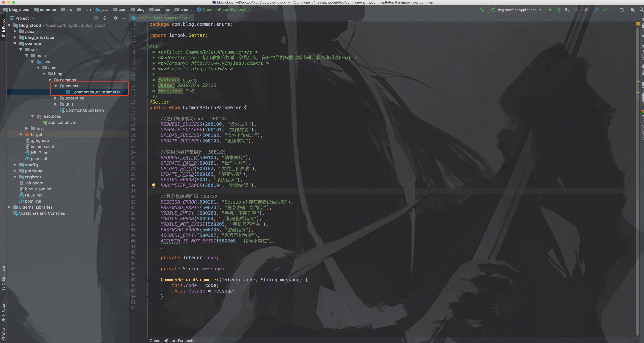The height and width of the screenshot is (343, 644).
Task: Close the CommonReturnParameter.java editor tab
Action: (190, 18)
